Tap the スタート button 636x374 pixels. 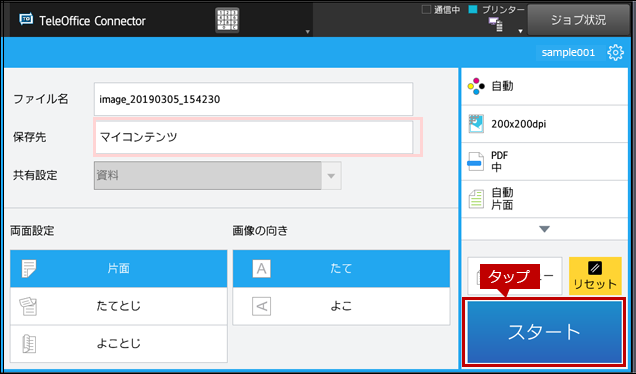tap(544, 332)
